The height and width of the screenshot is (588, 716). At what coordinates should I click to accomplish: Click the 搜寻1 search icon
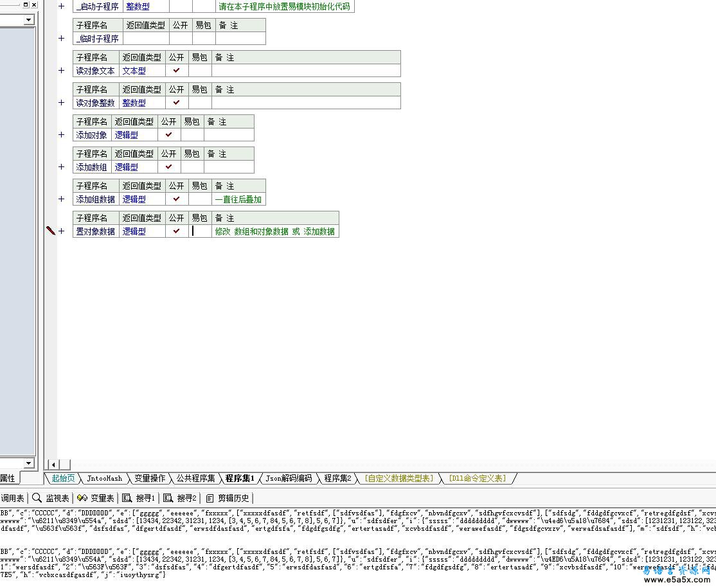(127, 497)
